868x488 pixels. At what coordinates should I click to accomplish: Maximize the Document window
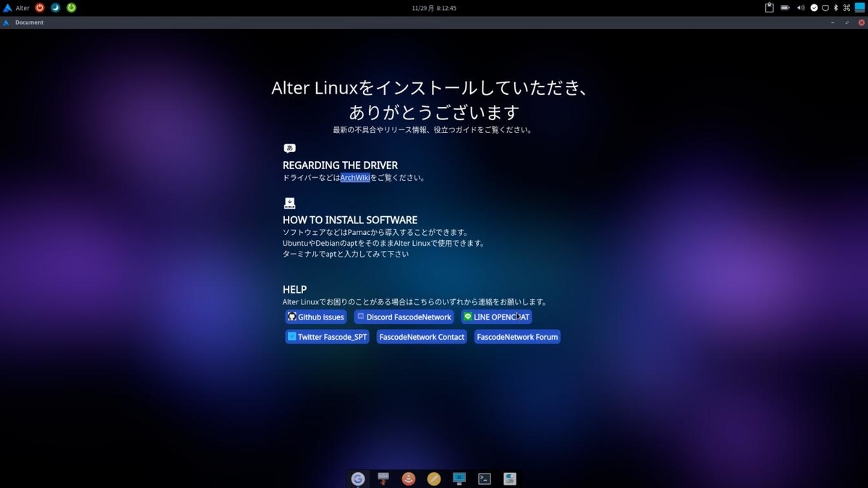tap(847, 22)
